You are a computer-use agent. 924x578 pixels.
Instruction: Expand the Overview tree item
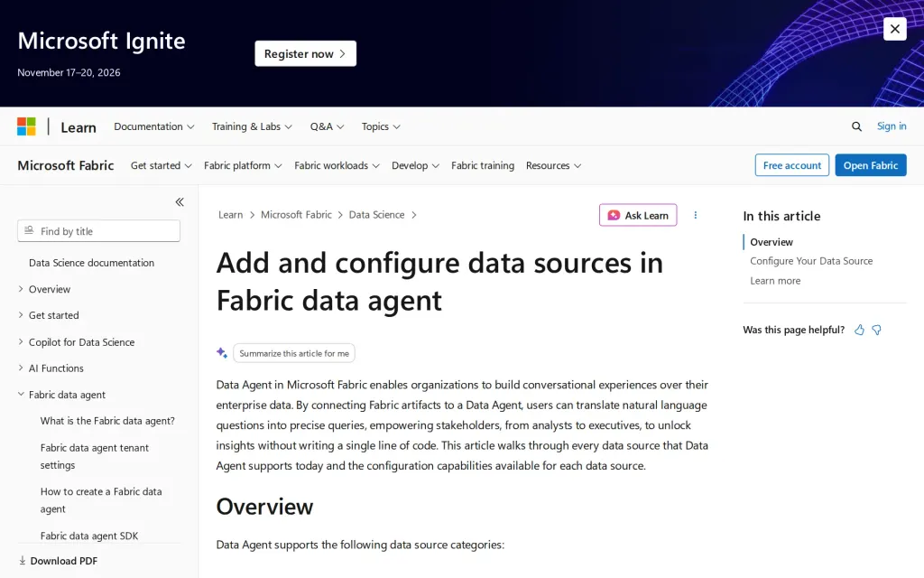(x=50, y=289)
